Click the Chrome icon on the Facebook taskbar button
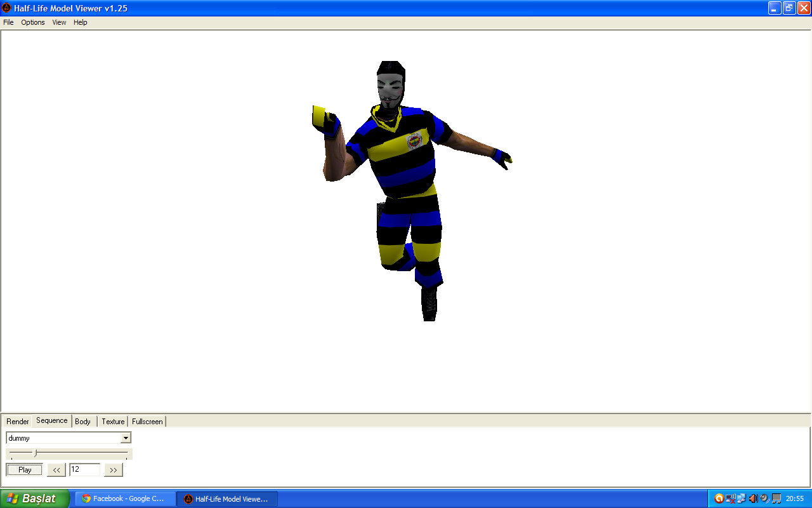This screenshot has height=508, width=812. (86, 498)
